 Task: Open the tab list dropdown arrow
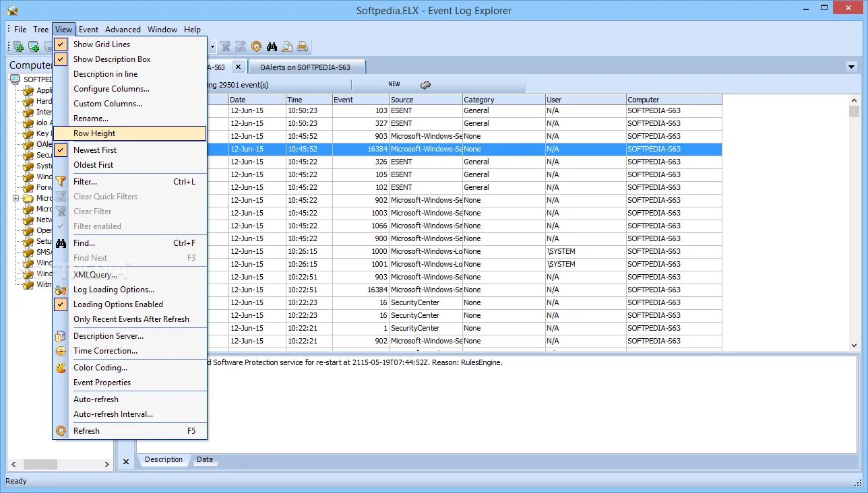[x=852, y=67]
